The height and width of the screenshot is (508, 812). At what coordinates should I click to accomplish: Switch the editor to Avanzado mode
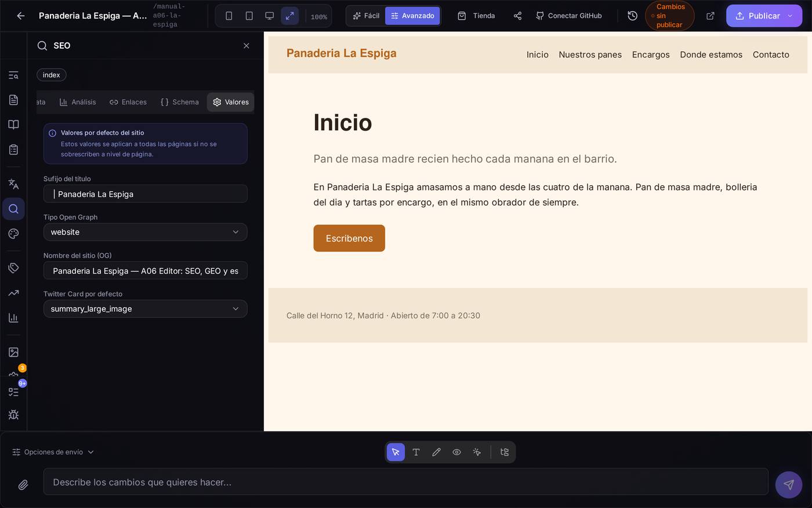(x=412, y=16)
